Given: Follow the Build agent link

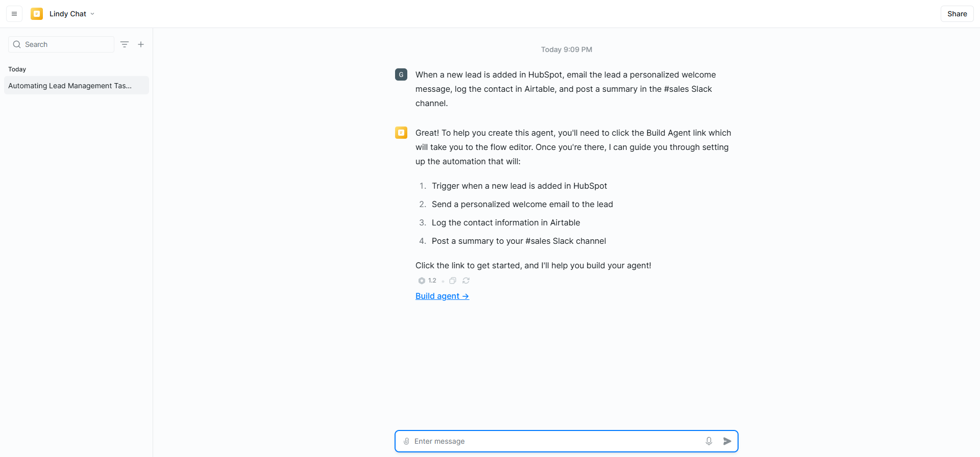Looking at the screenshot, I should click(x=442, y=296).
